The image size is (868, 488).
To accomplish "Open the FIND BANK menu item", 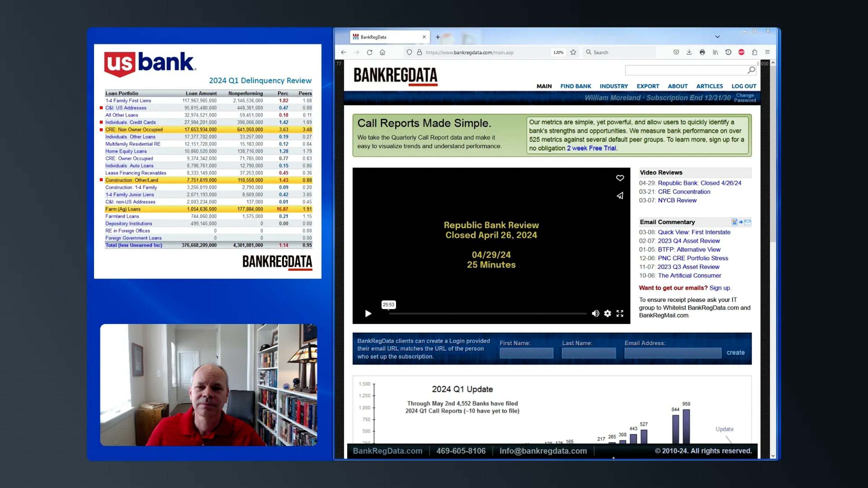I will pos(575,86).
